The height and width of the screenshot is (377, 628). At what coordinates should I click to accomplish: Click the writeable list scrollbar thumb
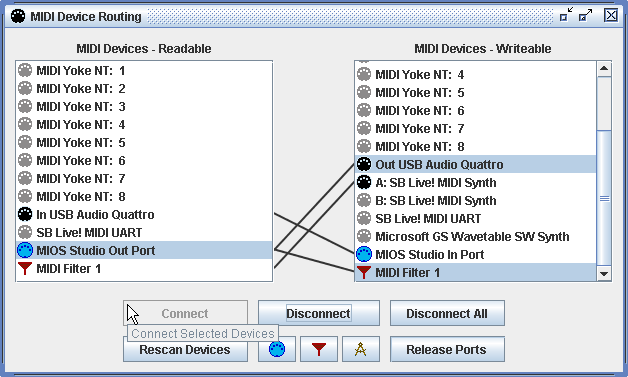(x=604, y=198)
